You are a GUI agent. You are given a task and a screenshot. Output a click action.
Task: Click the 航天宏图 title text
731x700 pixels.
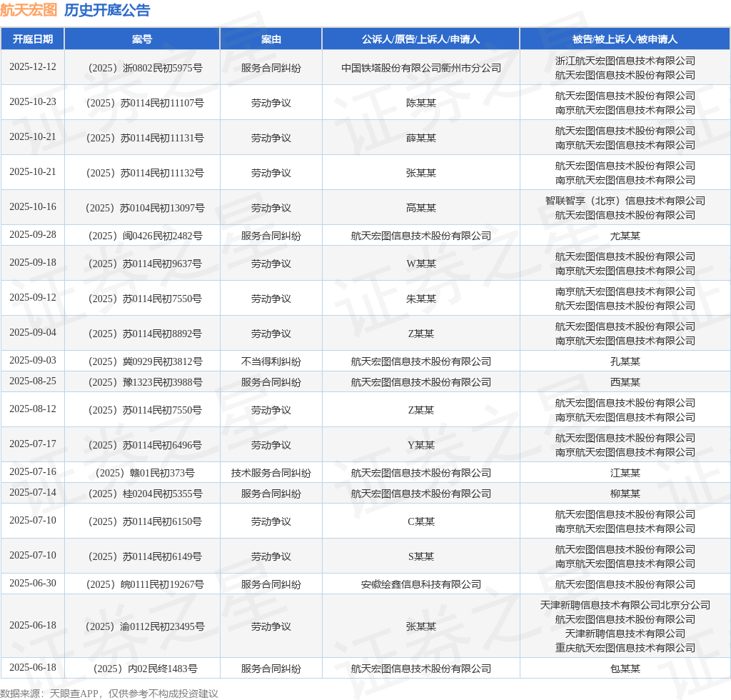(x=29, y=10)
